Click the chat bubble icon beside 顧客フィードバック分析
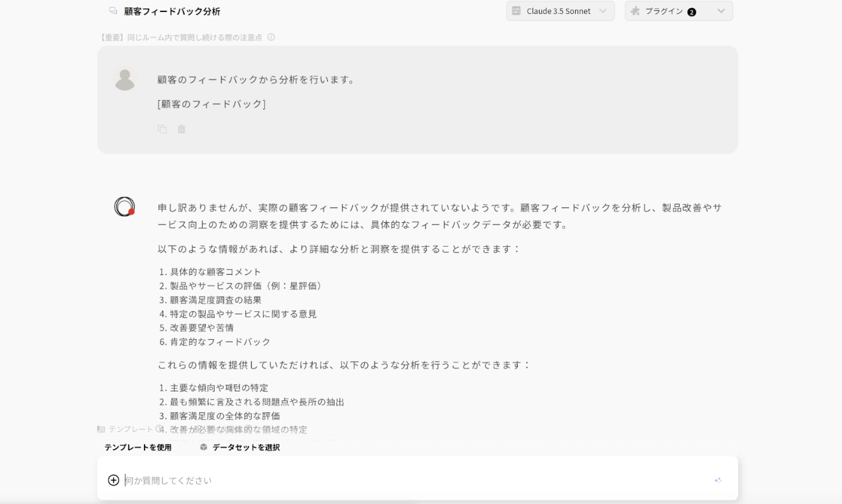This screenshot has width=842, height=504. (113, 11)
